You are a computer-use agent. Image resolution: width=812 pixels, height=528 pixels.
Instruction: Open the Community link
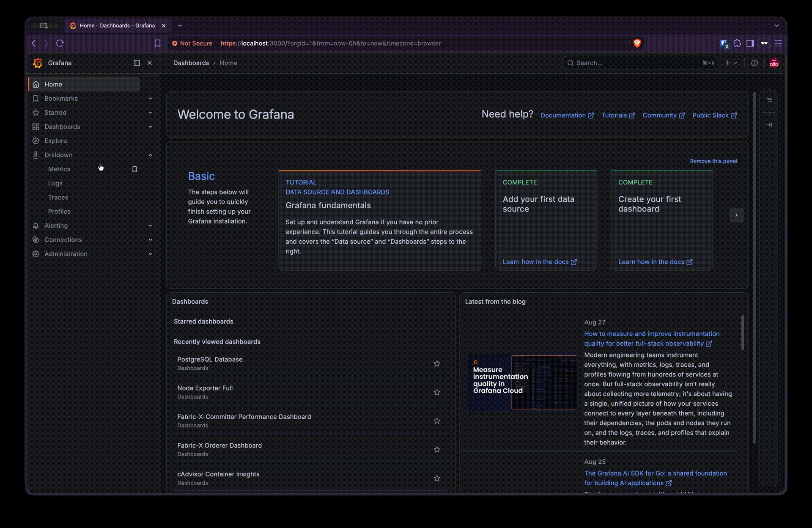664,115
